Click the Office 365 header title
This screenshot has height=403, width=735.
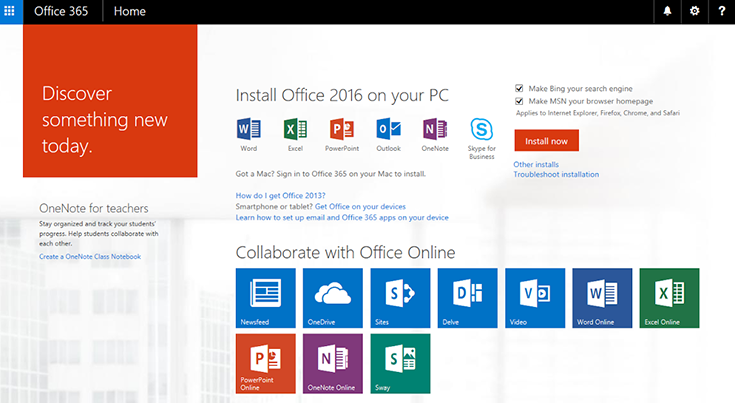pyautogui.click(x=61, y=11)
